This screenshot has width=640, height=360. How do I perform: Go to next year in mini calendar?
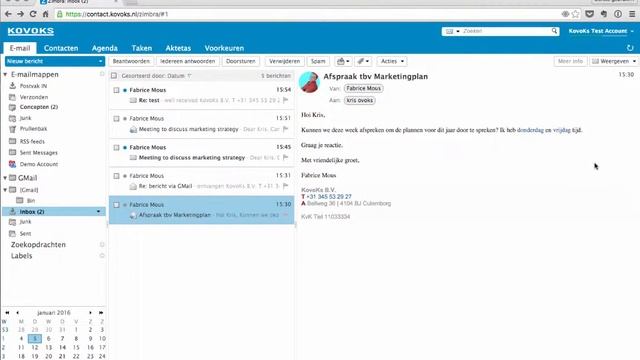click(x=101, y=313)
